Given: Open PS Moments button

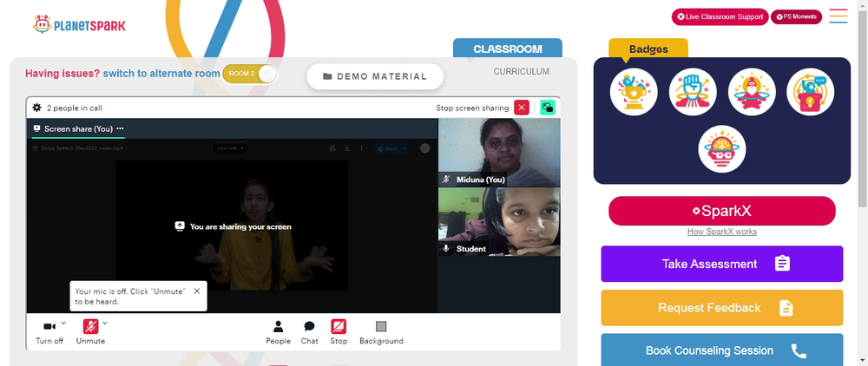Looking at the screenshot, I should [x=797, y=16].
